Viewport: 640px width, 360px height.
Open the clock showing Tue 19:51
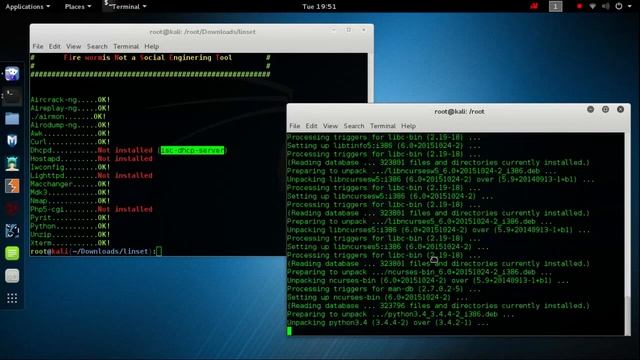(319, 7)
